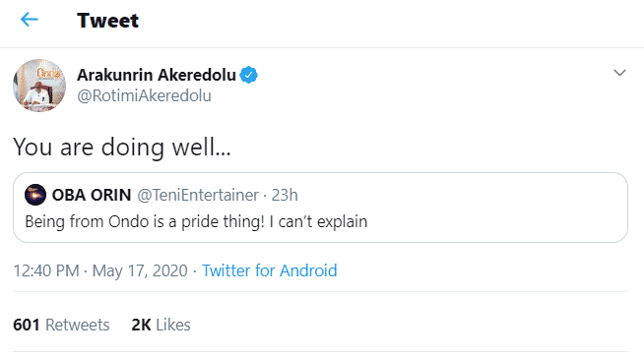The width and height of the screenshot is (644, 358).
Task: Open the tweet options chevron menu
Action: pyautogui.click(x=619, y=73)
